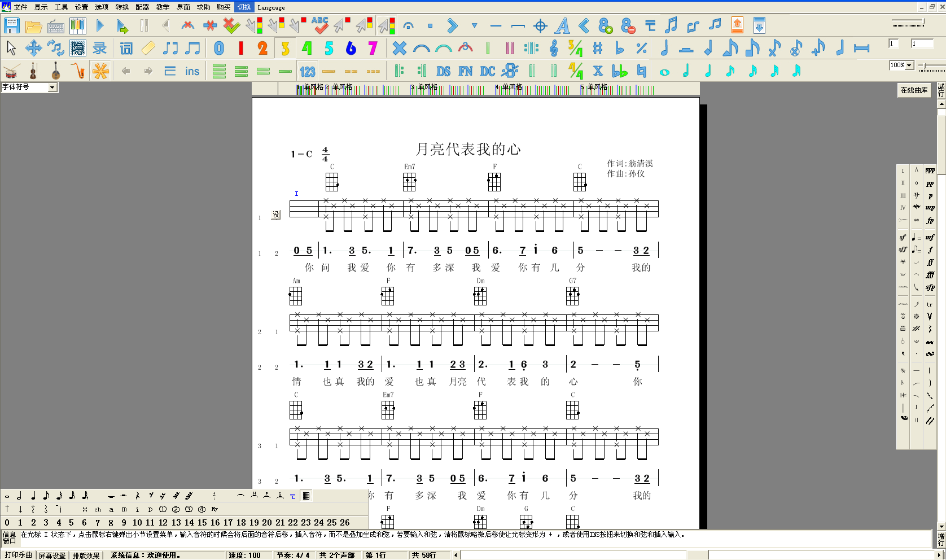Screen dimensions: 946x560
Task: Click the blue download arrow icon
Action: pyautogui.click(x=759, y=25)
